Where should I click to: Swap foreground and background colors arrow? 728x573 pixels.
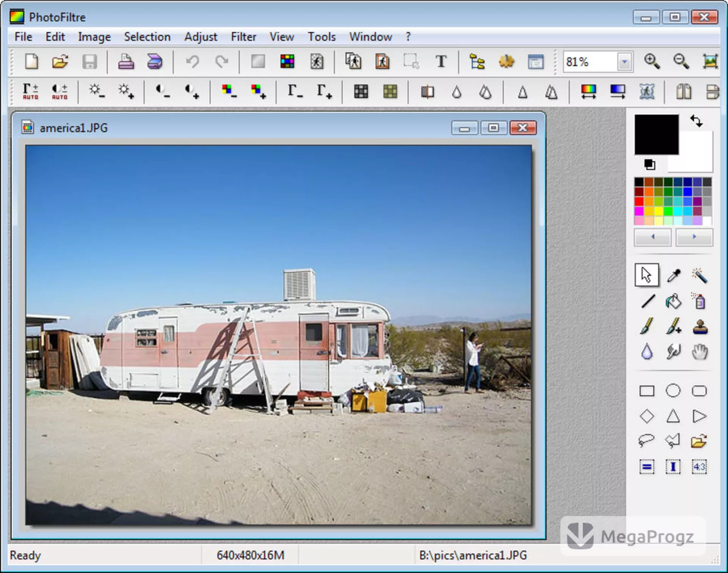pyautogui.click(x=696, y=121)
